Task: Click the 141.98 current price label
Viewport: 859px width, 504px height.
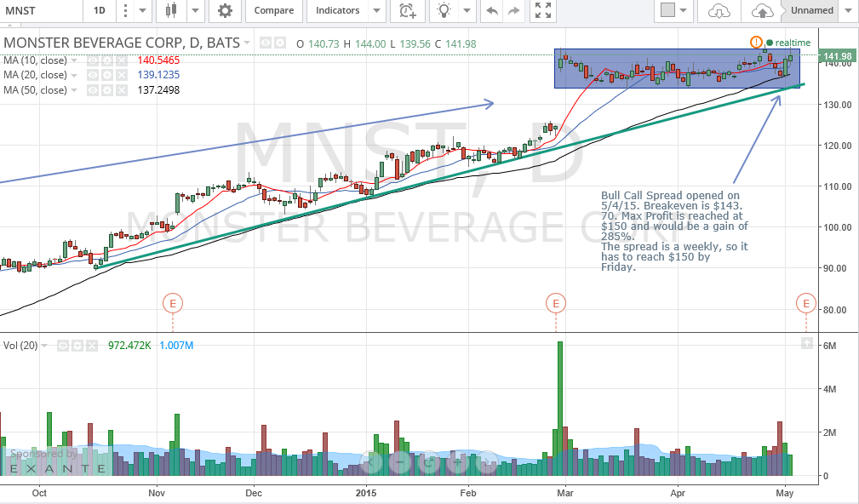Action: (x=837, y=56)
